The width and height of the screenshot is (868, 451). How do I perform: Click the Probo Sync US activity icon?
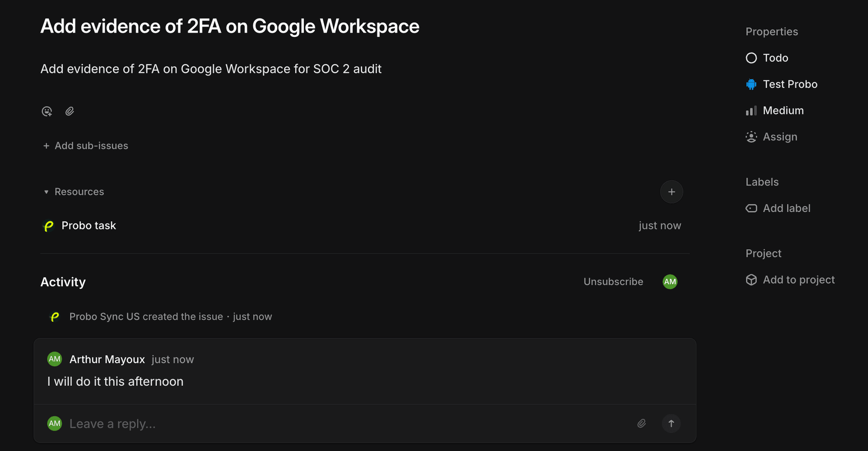[55, 316]
